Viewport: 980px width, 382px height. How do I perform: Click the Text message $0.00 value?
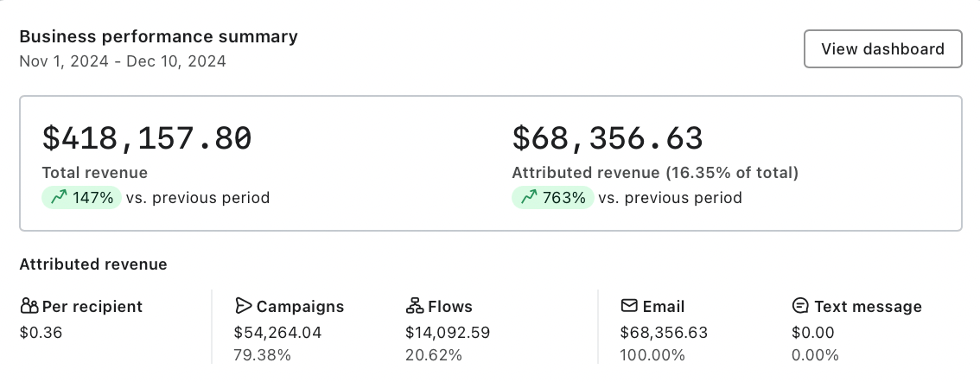click(x=812, y=333)
